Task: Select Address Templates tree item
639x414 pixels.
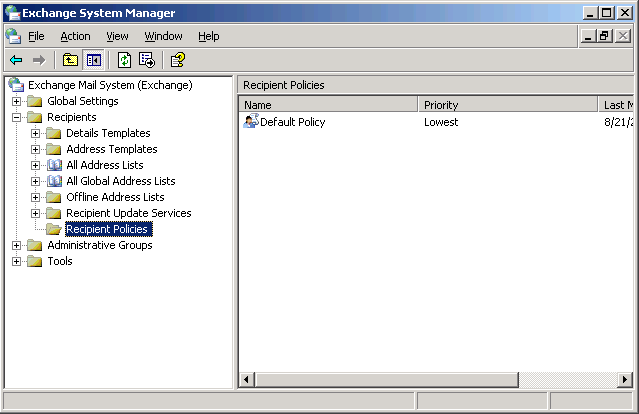Action: coord(112,149)
